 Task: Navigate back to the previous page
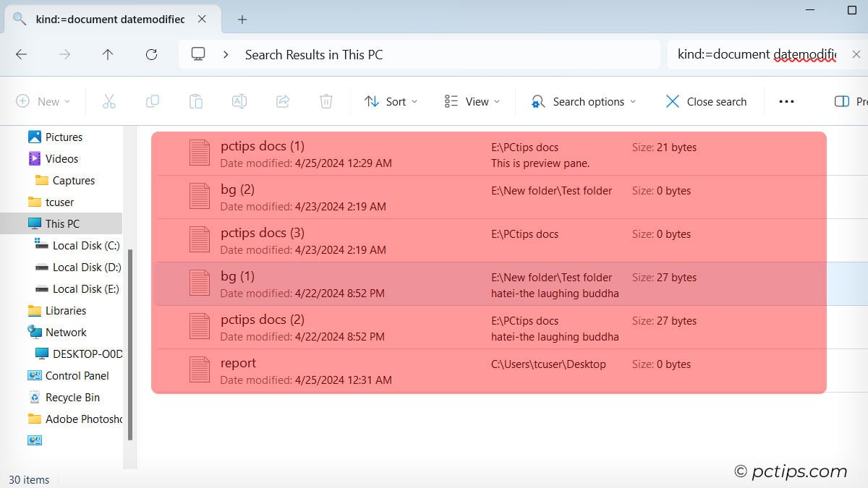pos(21,54)
